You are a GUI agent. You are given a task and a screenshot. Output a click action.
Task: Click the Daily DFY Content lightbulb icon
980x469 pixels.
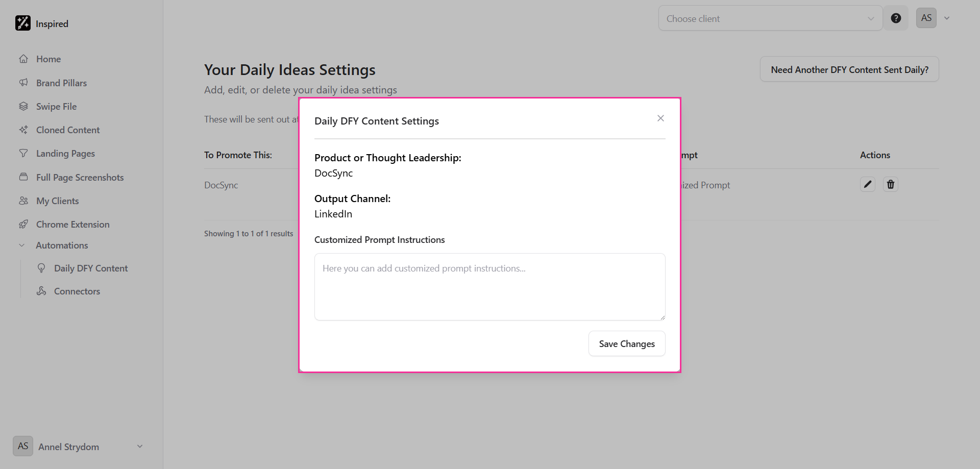click(41, 268)
